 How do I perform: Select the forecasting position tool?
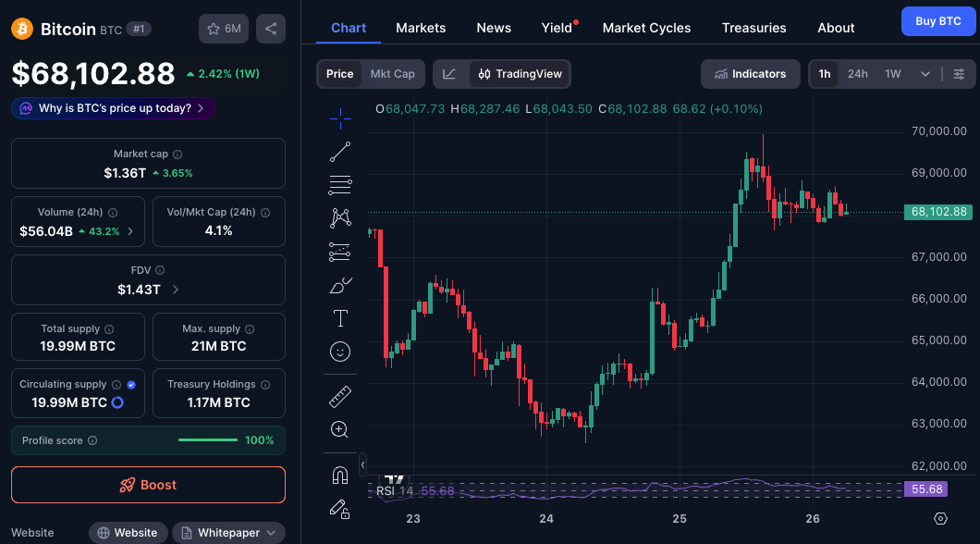(x=340, y=252)
